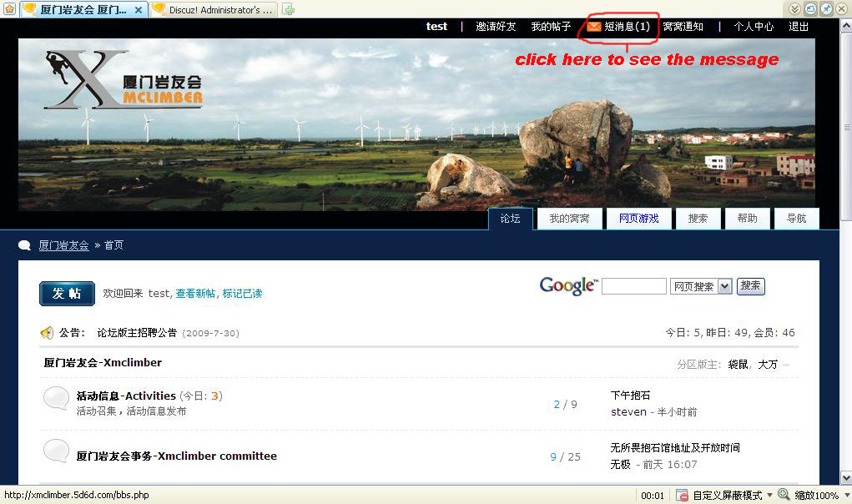Click into the Google search input field

tap(633, 286)
